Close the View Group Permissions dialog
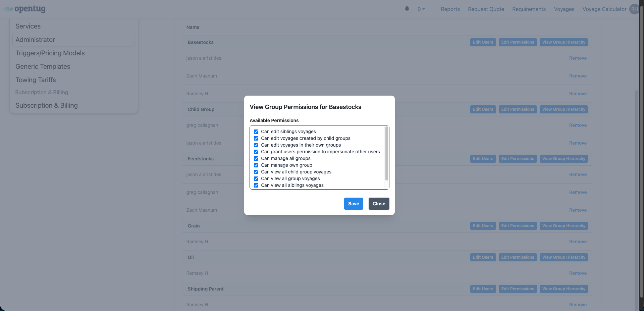This screenshot has height=311, width=644. pos(379,204)
